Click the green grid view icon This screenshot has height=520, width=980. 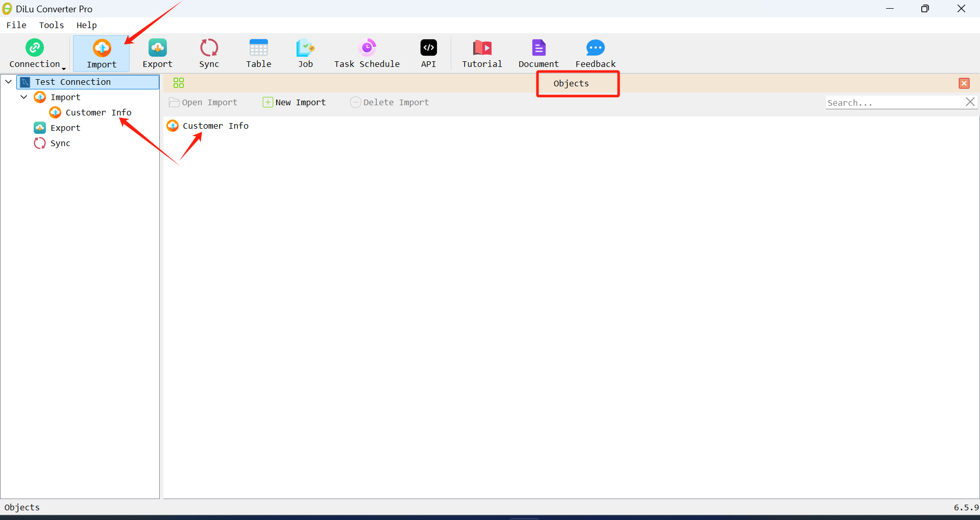click(179, 83)
